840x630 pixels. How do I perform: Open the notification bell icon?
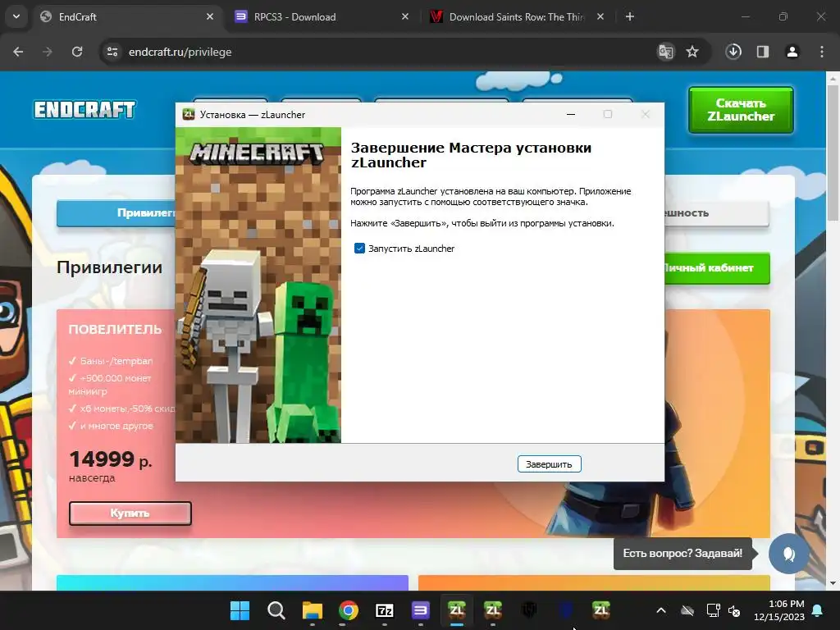[818, 610]
